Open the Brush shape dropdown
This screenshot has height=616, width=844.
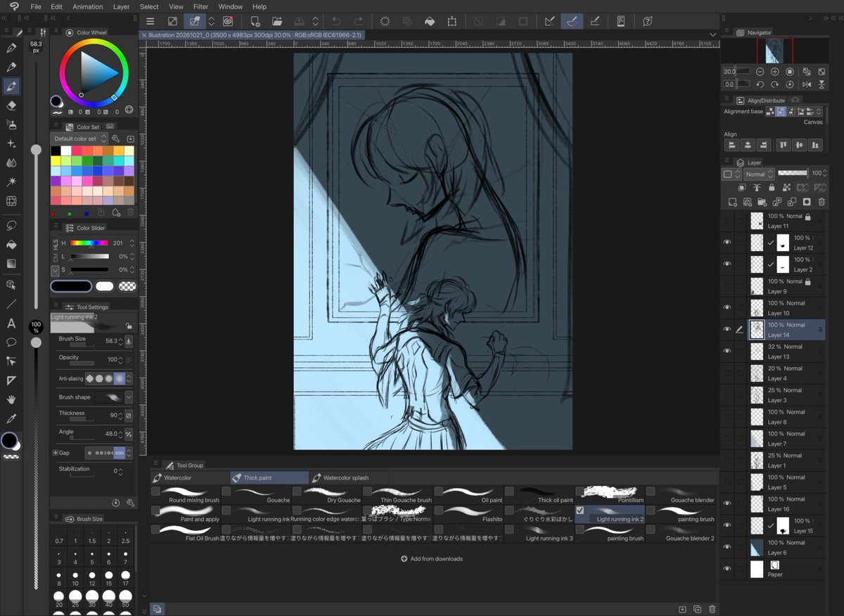pyautogui.click(x=129, y=397)
